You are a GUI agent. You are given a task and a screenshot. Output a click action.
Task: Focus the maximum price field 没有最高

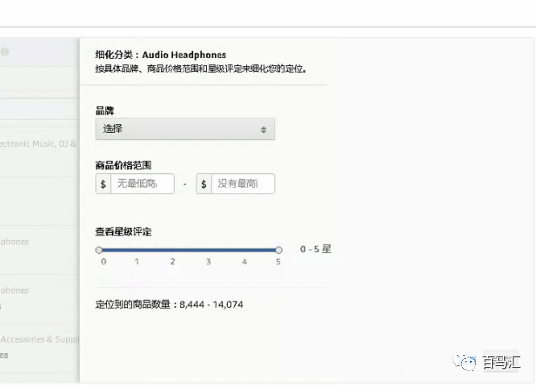coord(243,184)
